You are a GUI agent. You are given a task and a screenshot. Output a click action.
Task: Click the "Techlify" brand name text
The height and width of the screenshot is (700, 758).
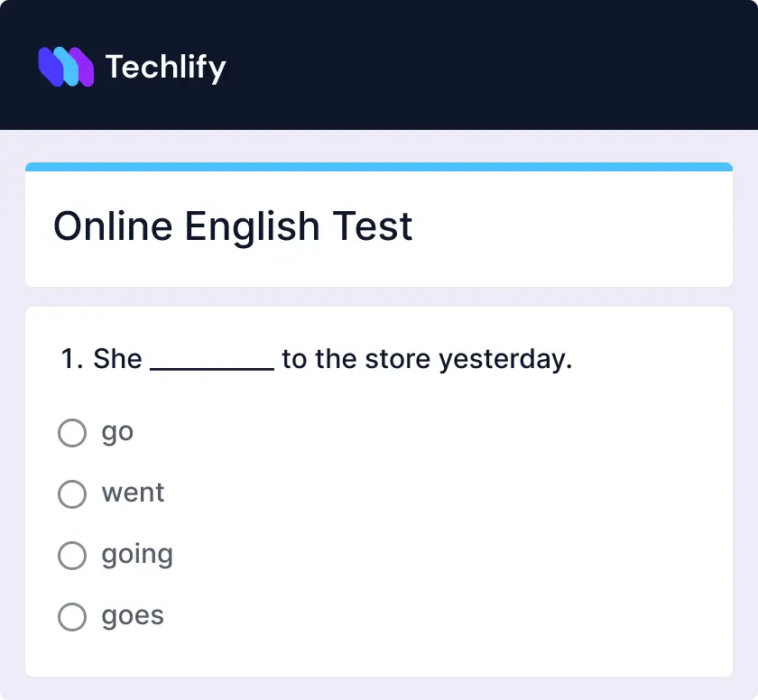coord(165,66)
